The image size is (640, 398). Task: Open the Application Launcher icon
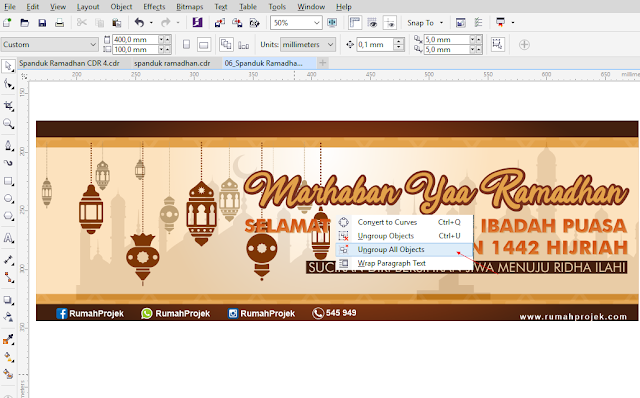click(x=500, y=23)
